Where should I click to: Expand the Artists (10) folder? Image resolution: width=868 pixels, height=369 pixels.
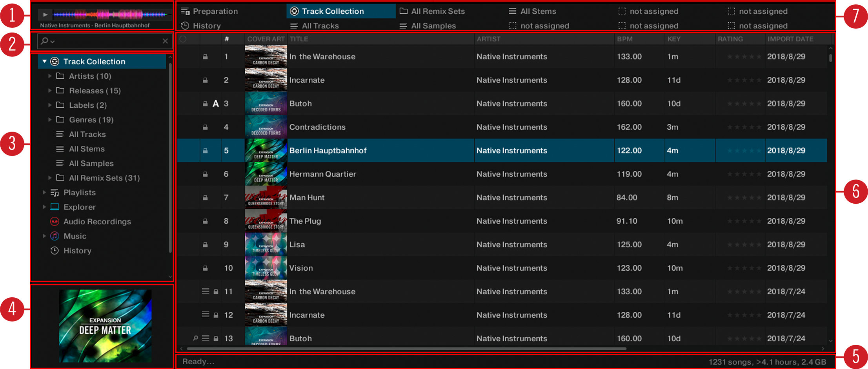[50, 76]
